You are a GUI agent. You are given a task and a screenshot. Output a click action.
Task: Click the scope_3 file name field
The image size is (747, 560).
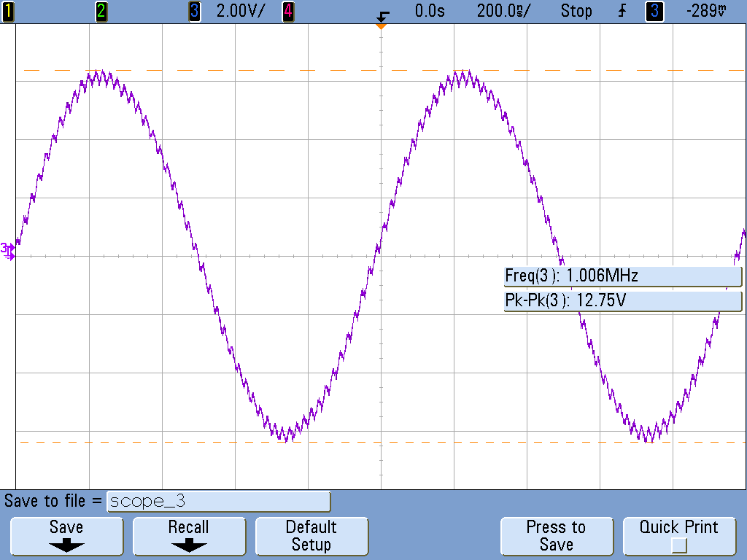(218, 502)
